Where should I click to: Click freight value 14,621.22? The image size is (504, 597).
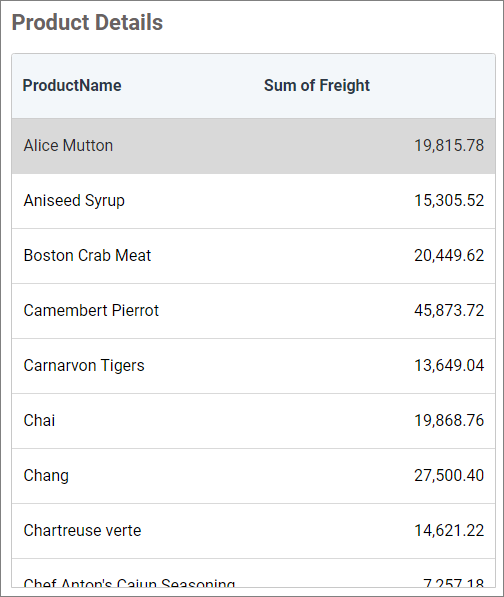pos(449,530)
